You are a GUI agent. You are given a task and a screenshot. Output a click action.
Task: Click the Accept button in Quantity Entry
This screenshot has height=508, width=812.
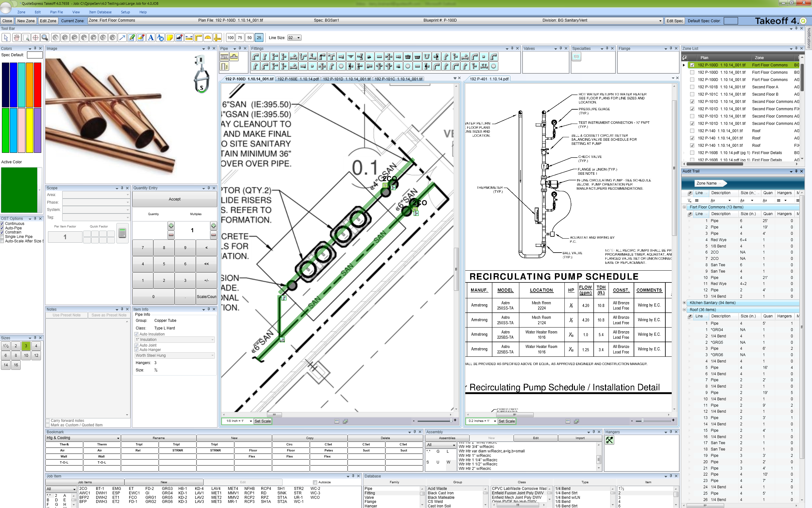pyautogui.click(x=174, y=199)
